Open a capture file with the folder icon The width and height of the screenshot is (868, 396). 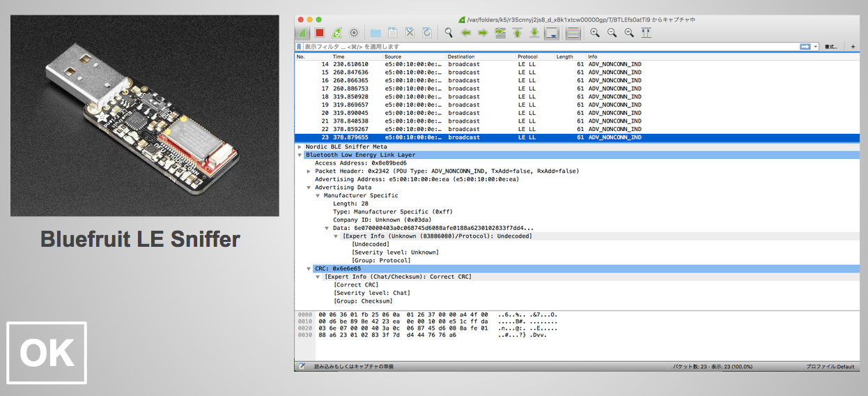click(x=375, y=33)
